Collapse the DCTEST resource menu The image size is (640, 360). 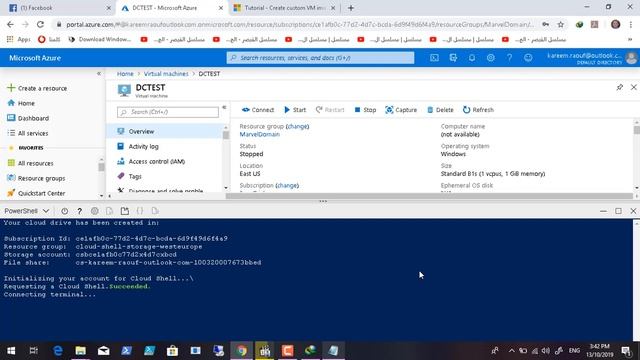224,107
